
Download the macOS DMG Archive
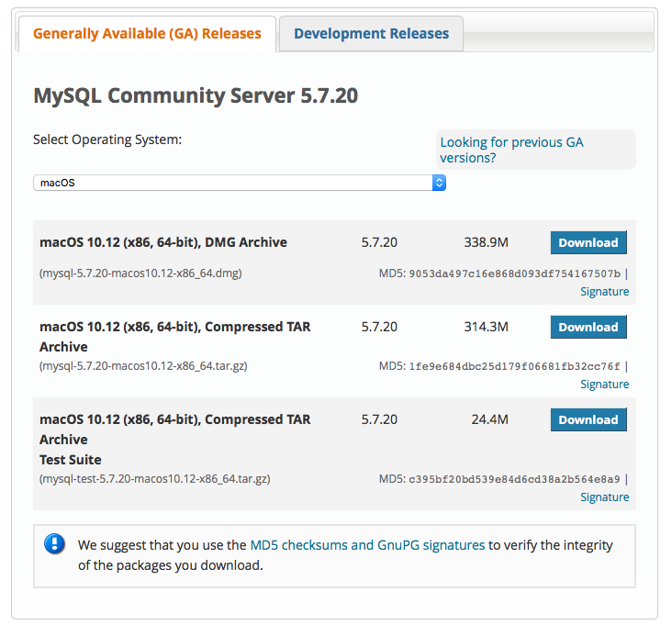[588, 243]
